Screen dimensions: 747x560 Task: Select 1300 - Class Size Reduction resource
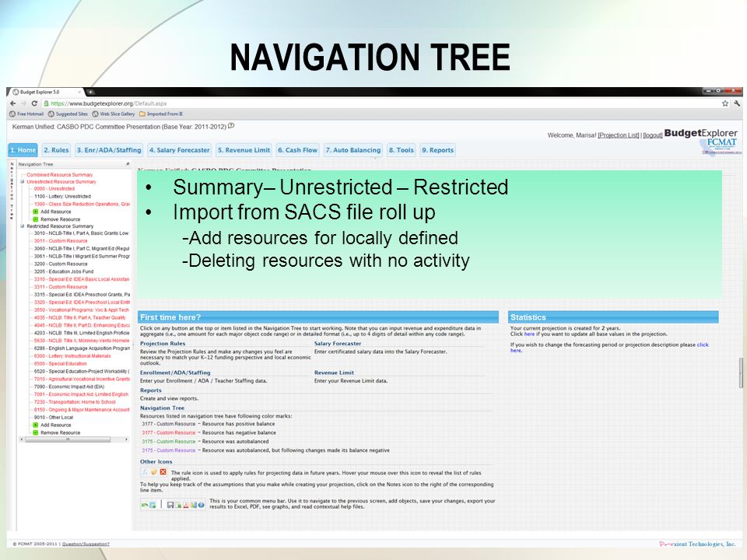(82, 204)
